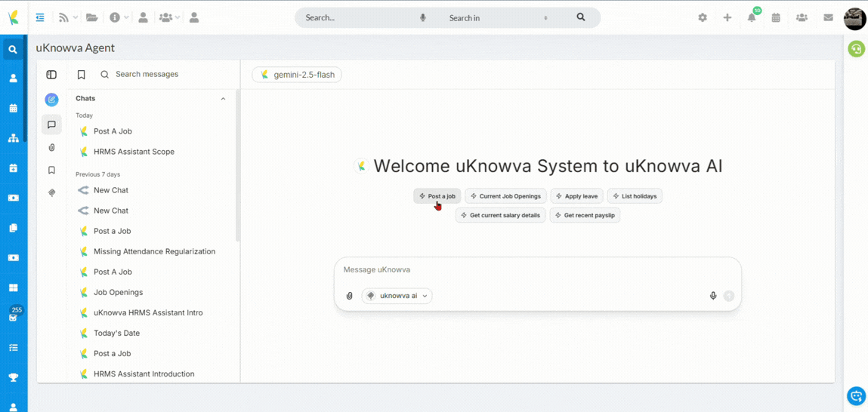Click the info circle icon in toolbar
The image size is (868, 412).
(x=115, y=17)
